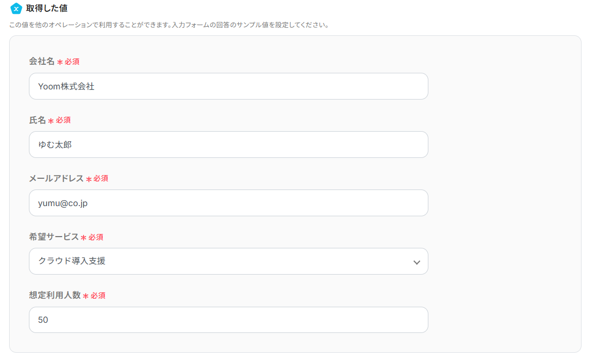The height and width of the screenshot is (364, 596).
Task: Focus the 想定利用人数 field containing 50
Action: pyautogui.click(x=228, y=320)
